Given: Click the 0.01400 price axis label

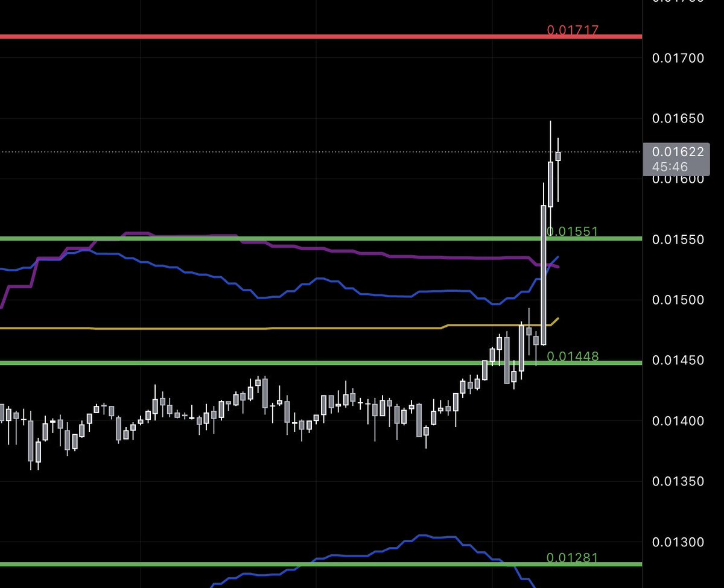Looking at the screenshot, I should (678, 421).
